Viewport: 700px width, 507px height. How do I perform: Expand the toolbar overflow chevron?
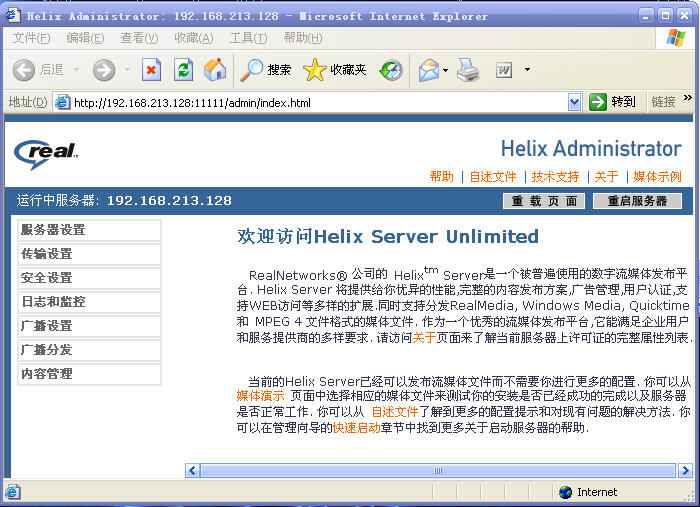tap(688, 98)
